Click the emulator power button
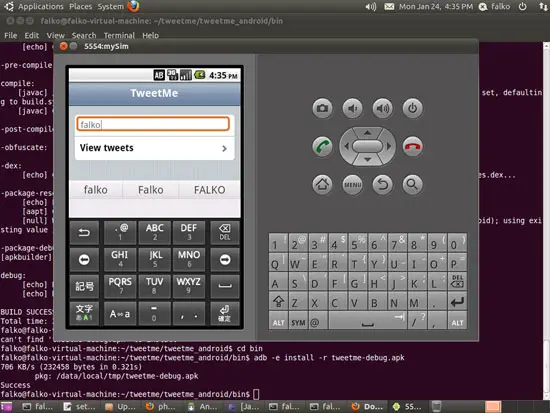The height and width of the screenshot is (413, 550). [412, 108]
